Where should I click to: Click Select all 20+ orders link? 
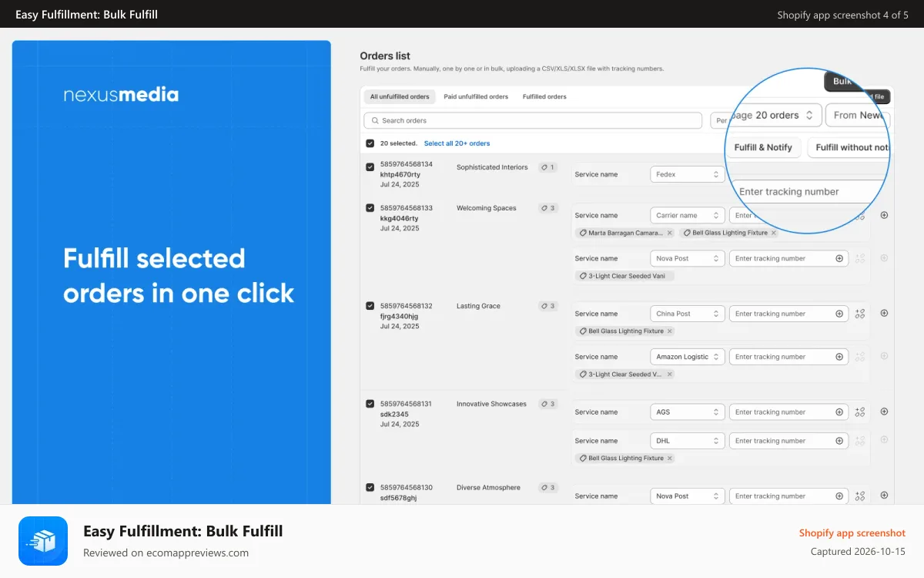click(457, 143)
